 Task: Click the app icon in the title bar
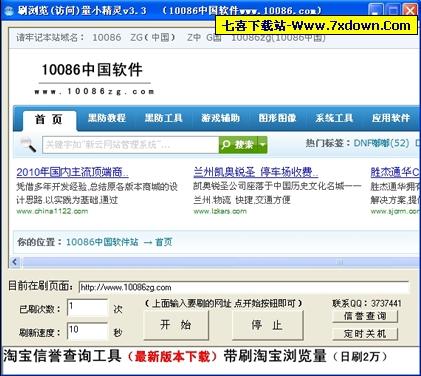pos(8,10)
